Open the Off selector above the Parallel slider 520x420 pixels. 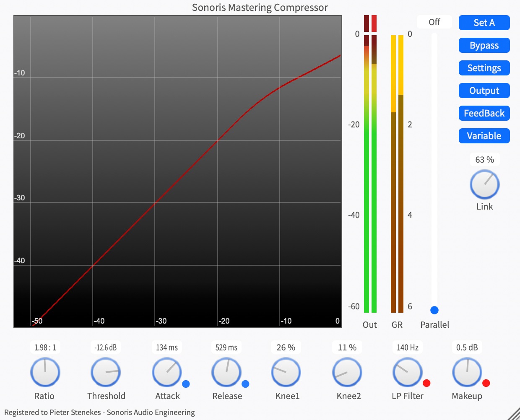point(434,22)
